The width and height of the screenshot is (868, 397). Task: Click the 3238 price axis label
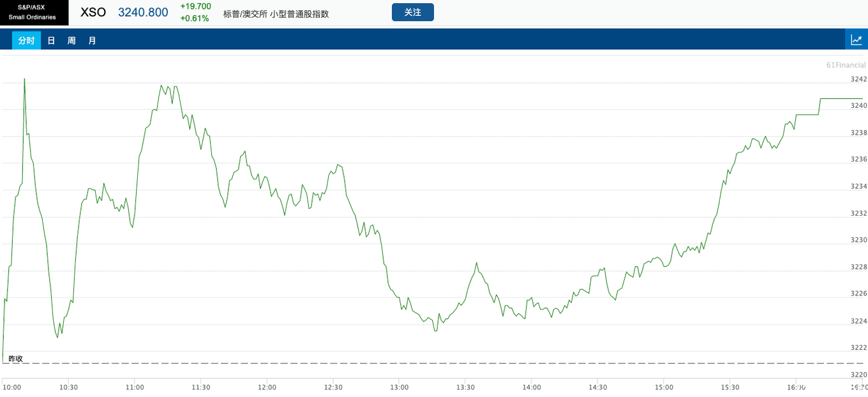pyautogui.click(x=859, y=133)
